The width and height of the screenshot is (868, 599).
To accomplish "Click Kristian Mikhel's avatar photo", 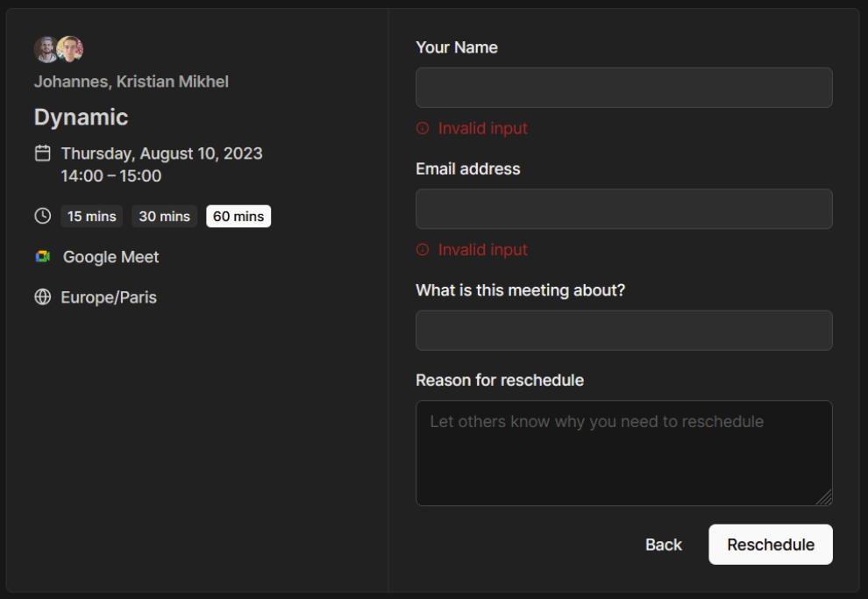I will tap(70, 49).
